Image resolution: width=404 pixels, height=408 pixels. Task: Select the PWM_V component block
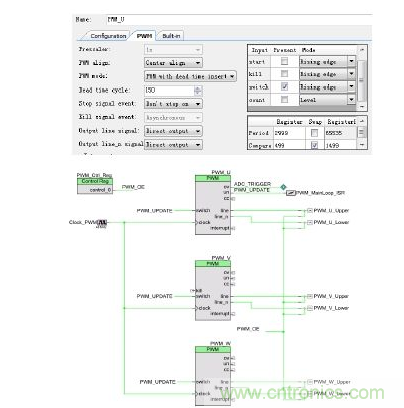[x=213, y=290]
